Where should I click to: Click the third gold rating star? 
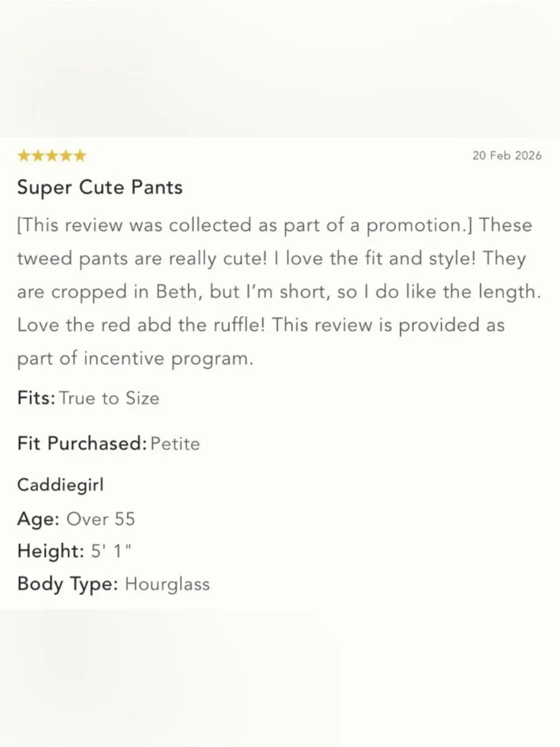click(52, 155)
